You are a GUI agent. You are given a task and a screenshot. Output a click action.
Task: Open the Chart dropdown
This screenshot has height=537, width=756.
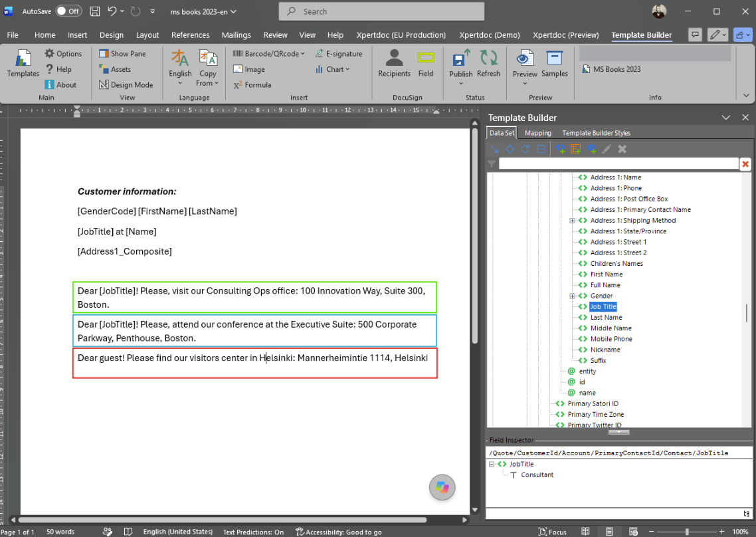tap(332, 69)
